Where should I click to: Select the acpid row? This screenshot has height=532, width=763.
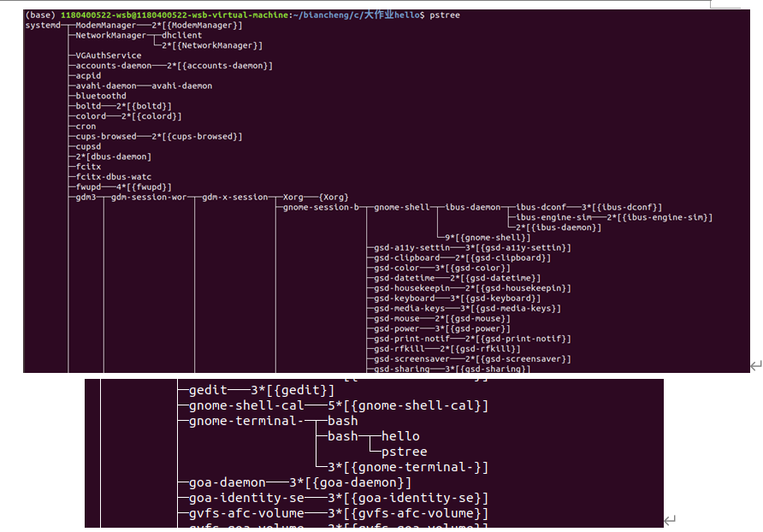tap(88, 76)
